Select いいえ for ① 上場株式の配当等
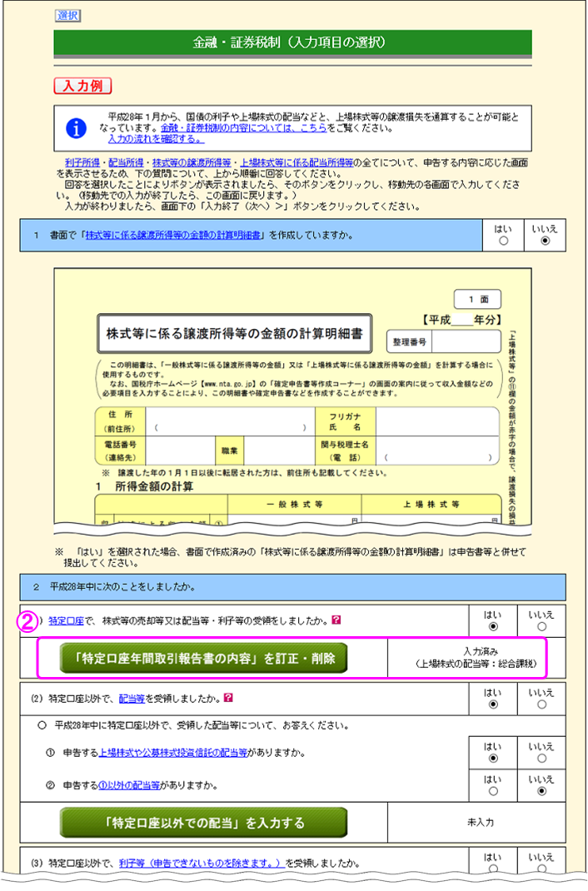588x891 pixels. pyautogui.click(x=541, y=759)
